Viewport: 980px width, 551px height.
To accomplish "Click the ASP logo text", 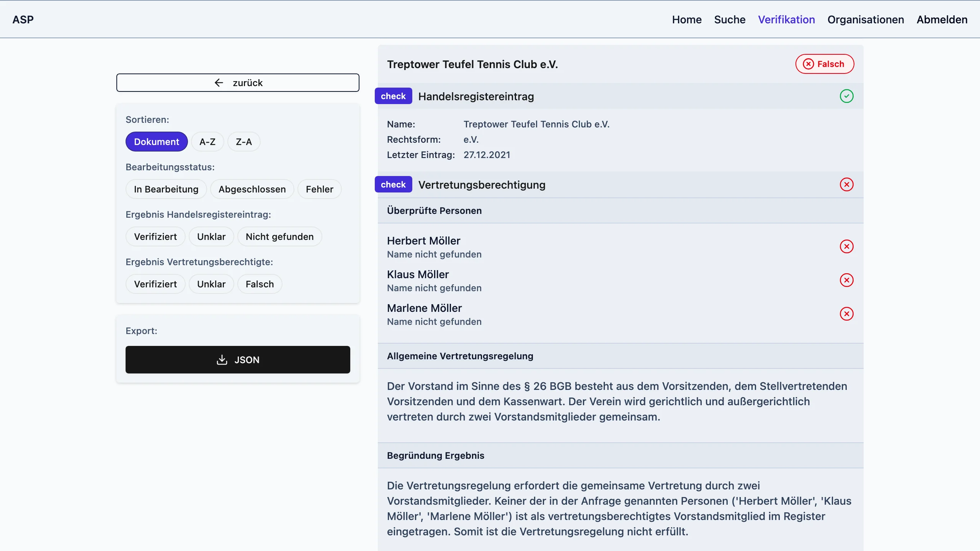I will coord(23,20).
